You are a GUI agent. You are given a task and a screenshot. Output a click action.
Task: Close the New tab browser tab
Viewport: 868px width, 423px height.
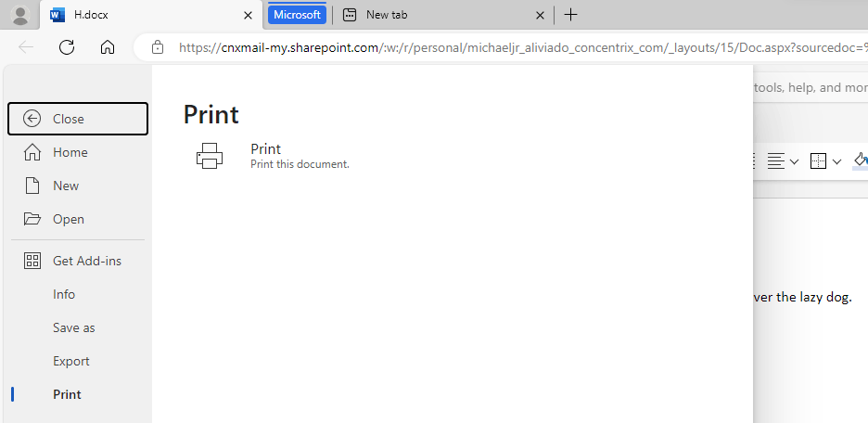[x=541, y=16]
